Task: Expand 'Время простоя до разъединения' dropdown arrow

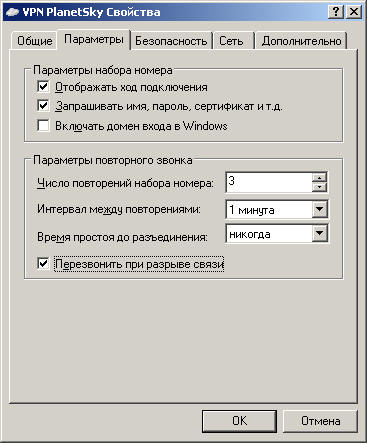Action: point(319,234)
